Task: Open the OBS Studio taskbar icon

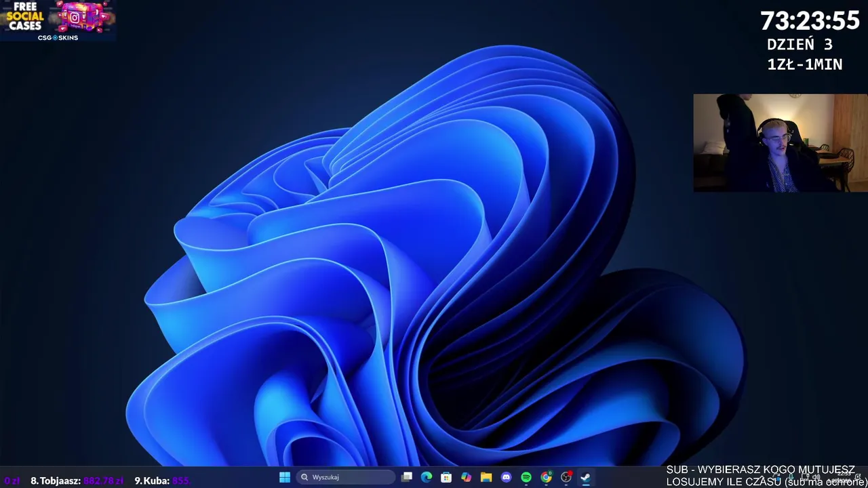Action: (x=566, y=477)
